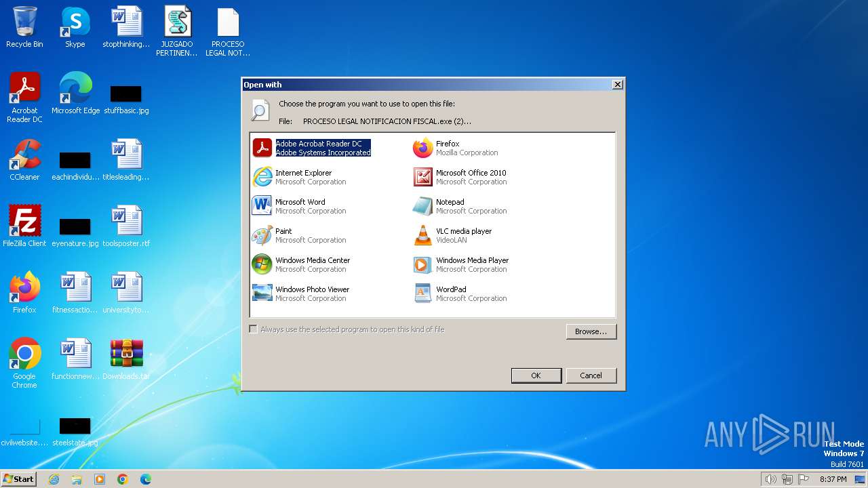The width and height of the screenshot is (868, 488).
Task: Select PROCESO LEGAL NOT... desktop file
Action: 228,31
